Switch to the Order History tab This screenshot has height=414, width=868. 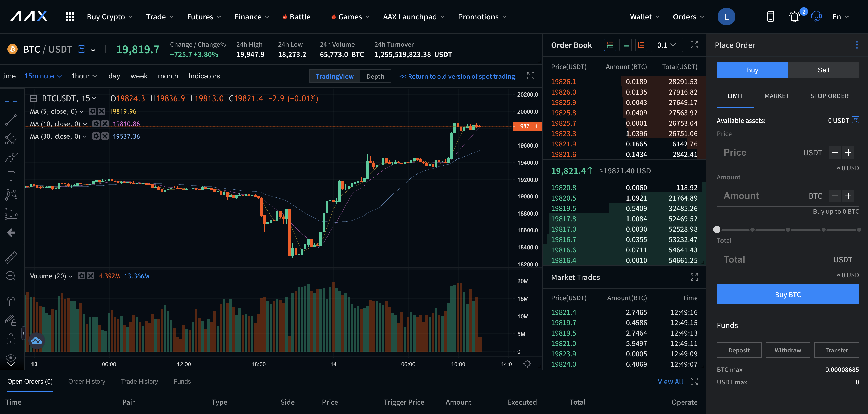point(86,381)
